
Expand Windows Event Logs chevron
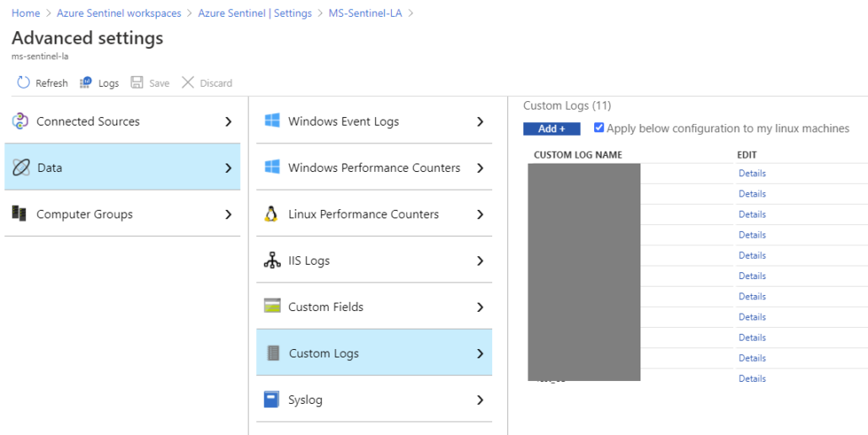tap(480, 121)
